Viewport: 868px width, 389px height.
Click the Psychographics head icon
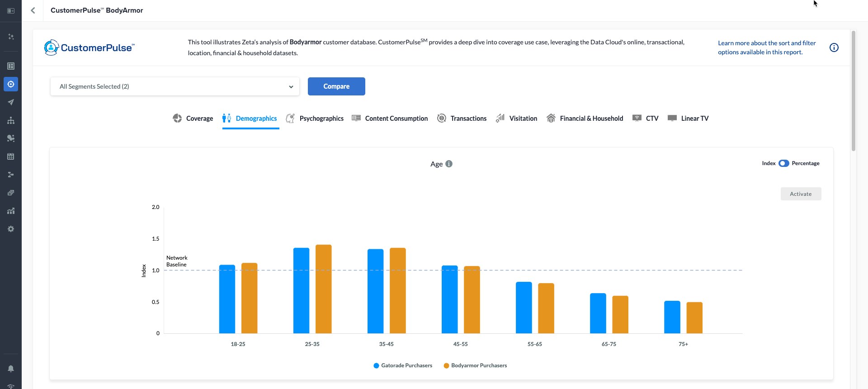[x=290, y=118]
